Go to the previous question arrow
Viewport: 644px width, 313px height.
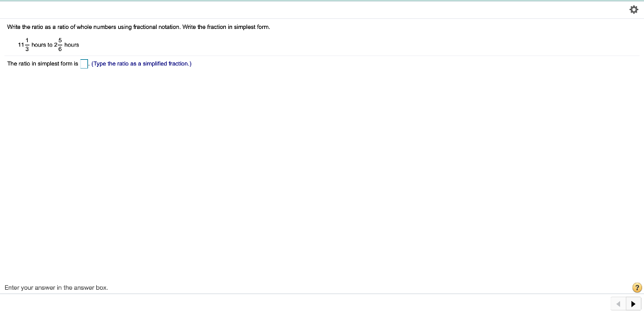(x=619, y=304)
